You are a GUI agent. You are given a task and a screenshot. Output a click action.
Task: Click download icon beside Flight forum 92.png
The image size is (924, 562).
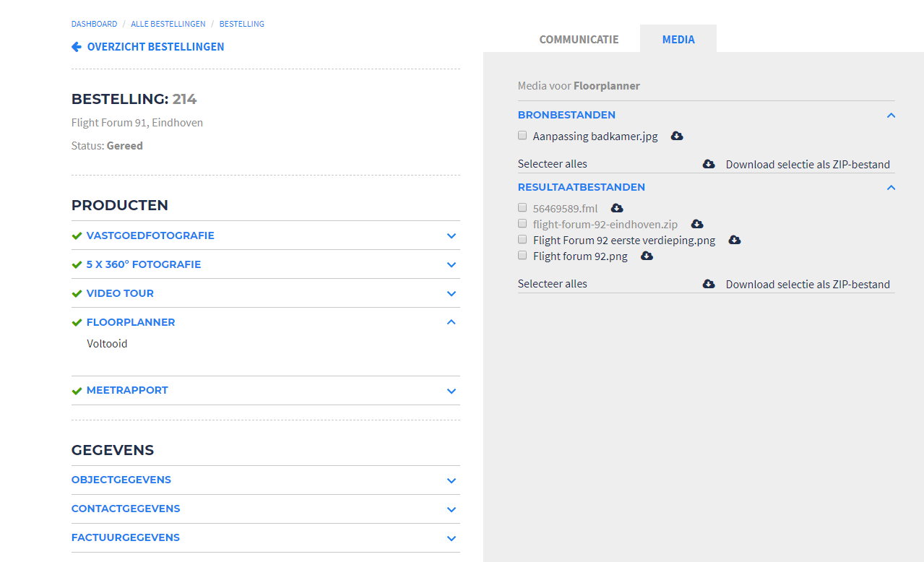click(x=647, y=256)
